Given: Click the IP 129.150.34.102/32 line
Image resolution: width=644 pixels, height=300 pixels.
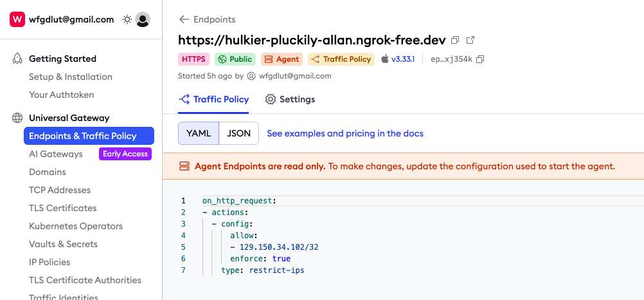Looking at the screenshot, I should pyautogui.click(x=274, y=247).
